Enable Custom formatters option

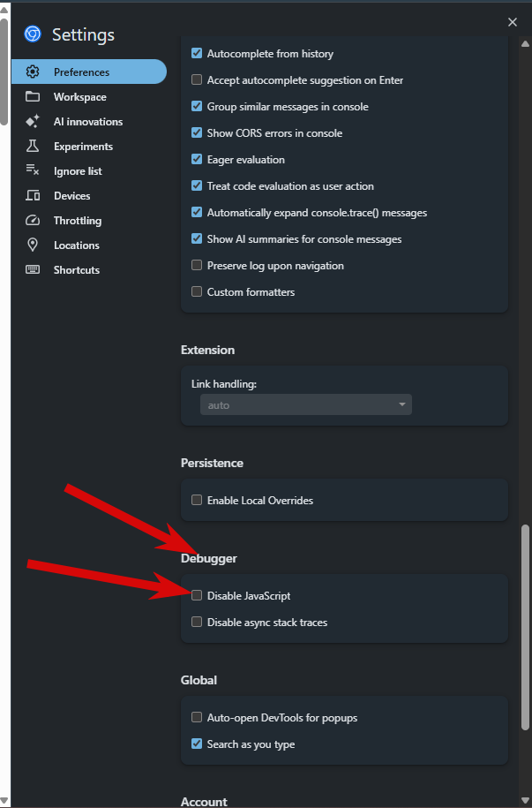tap(197, 292)
